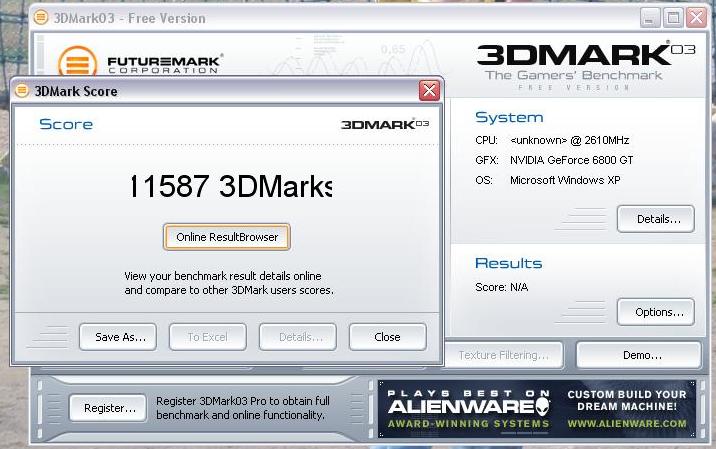
Task: Open Details in the 3DMark Score dialog
Action: (x=298, y=337)
